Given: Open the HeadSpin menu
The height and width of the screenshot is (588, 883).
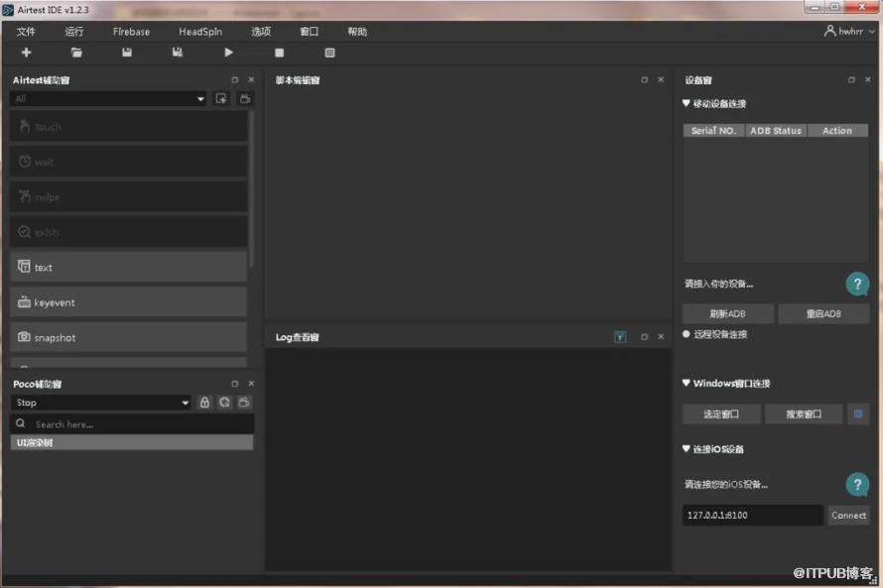Looking at the screenshot, I should [x=200, y=32].
